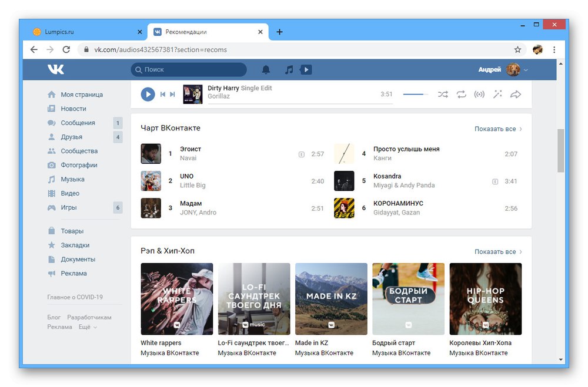Viewport: 588px width, 387px height.
Task: Click Андрей profile avatar
Action: 513,69
